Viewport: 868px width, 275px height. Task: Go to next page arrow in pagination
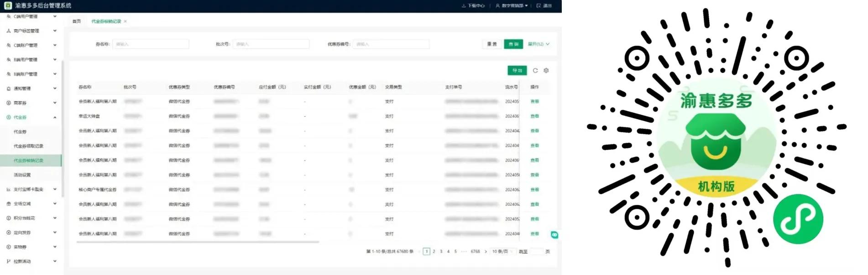486,251
